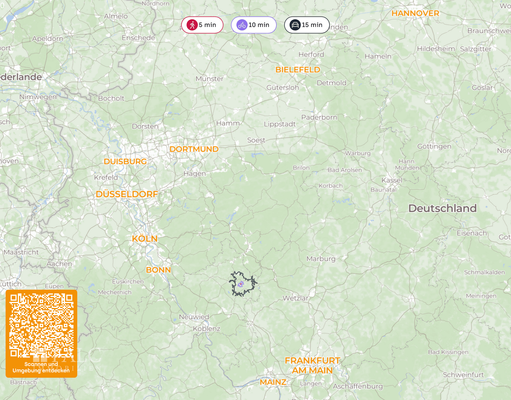Click the red pedestrian icon
Image resolution: width=511 pixels, height=400 pixels.
pyautogui.click(x=192, y=25)
